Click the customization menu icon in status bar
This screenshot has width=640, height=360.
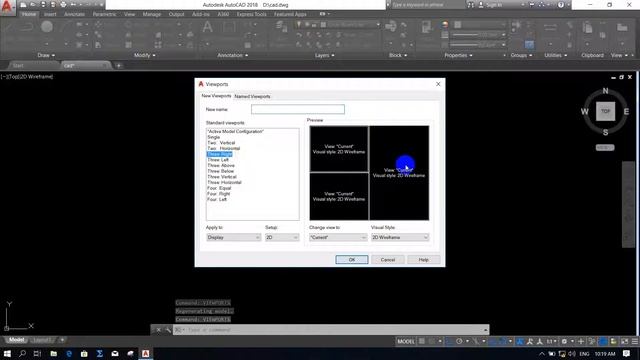click(635, 341)
